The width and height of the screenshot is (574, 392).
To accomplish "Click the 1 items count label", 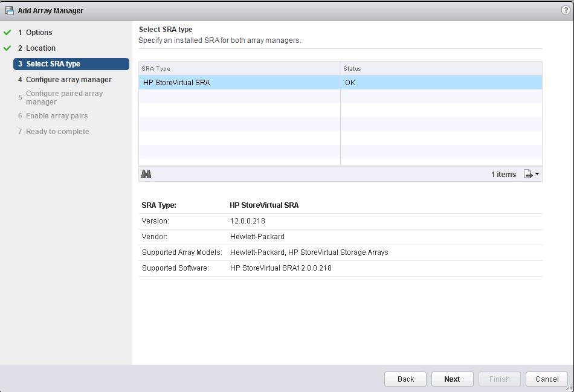I will click(503, 175).
